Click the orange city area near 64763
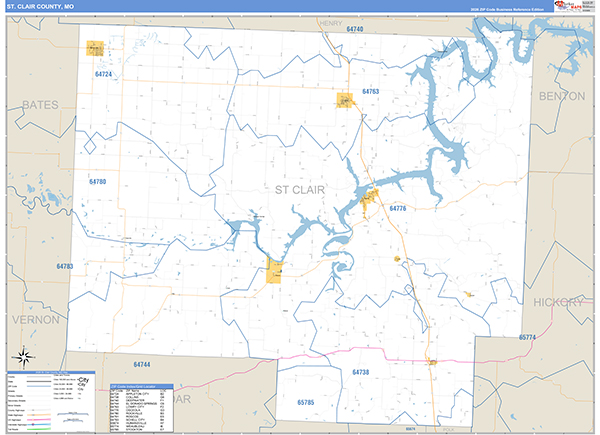 pos(344,100)
